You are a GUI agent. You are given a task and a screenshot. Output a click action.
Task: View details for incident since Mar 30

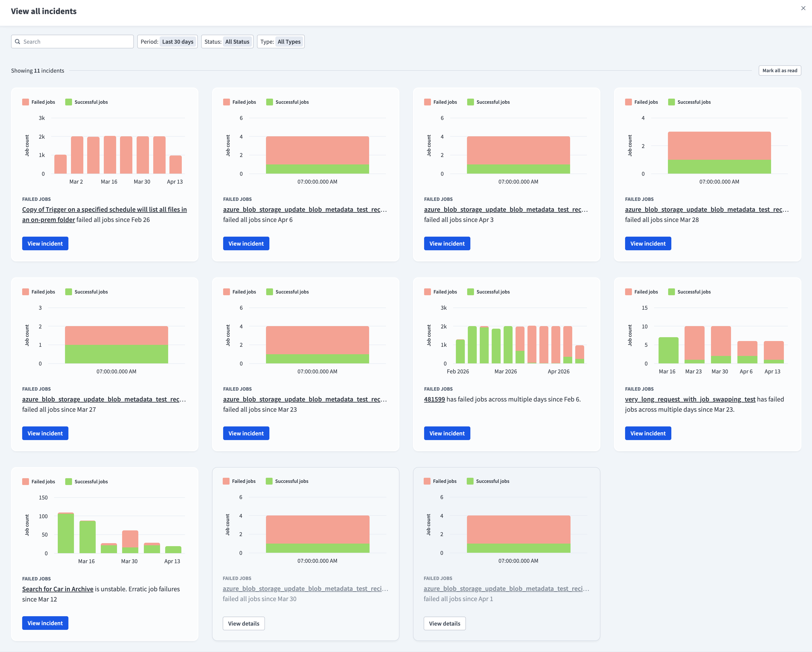[x=244, y=623]
